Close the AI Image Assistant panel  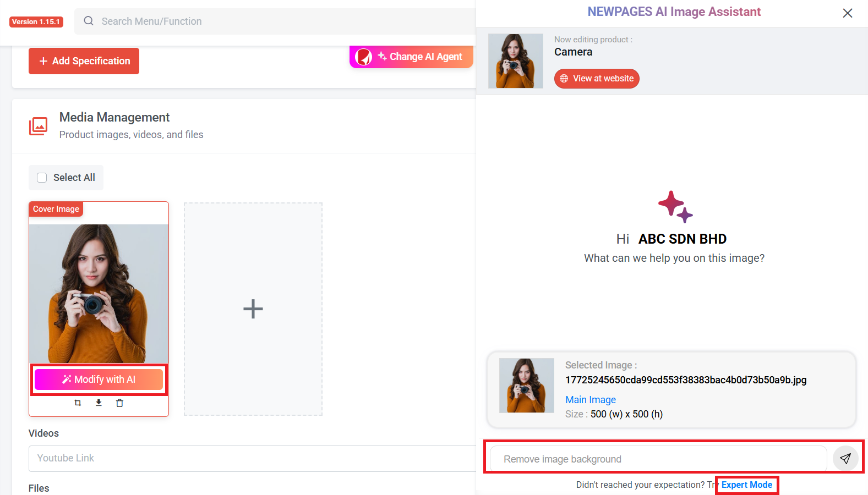coord(847,13)
